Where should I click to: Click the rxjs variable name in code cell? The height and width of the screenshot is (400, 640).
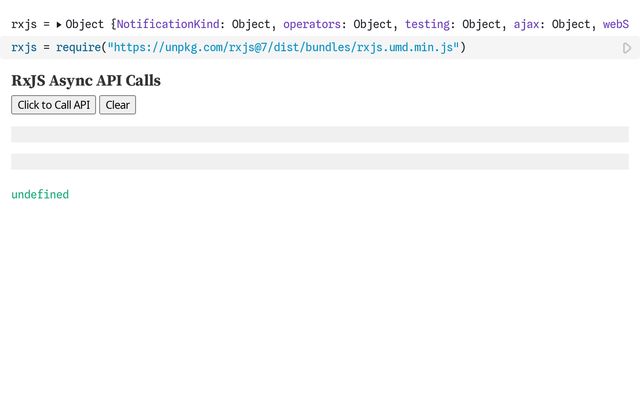23,48
